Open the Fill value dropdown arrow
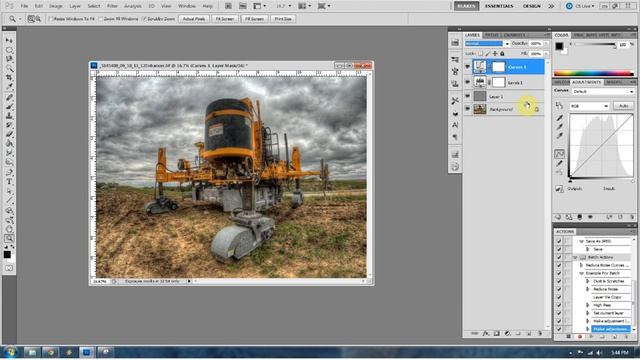 546,53
